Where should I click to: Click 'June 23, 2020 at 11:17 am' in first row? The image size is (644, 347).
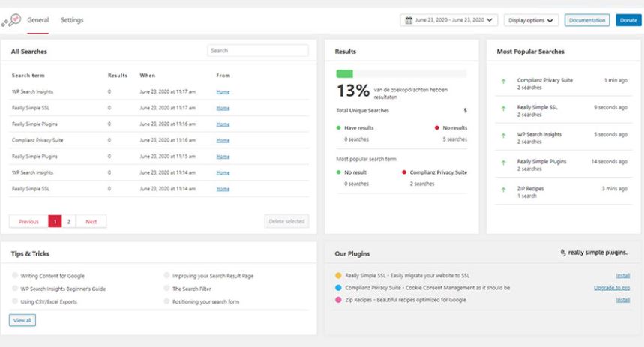168,91
